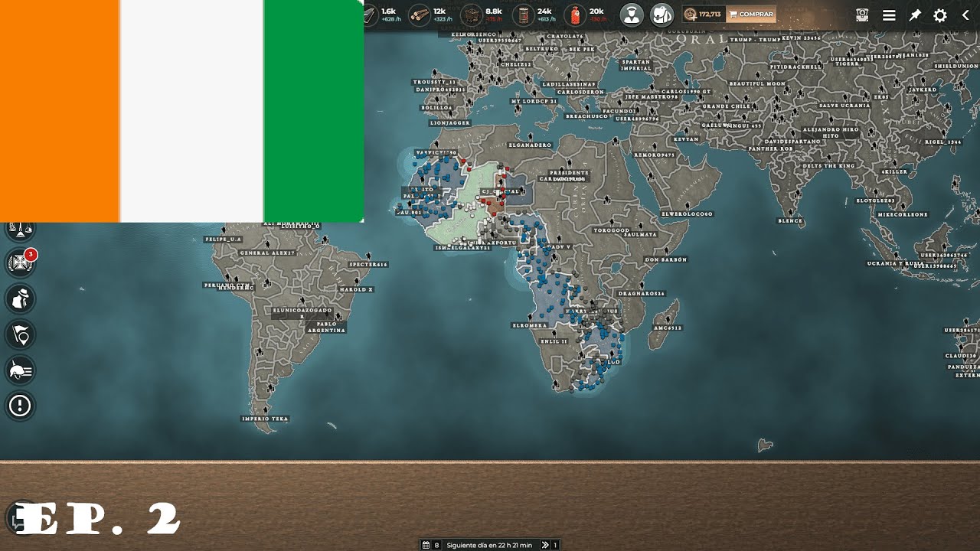Select the BEAUTIFUL MOON map label
The width and height of the screenshot is (980, 551).
pyautogui.click(x=757, y=83)
